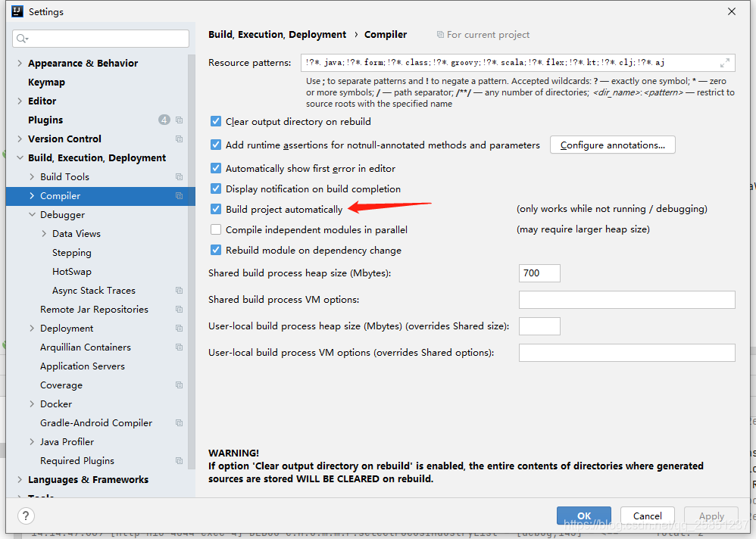The width and height of the screenshot is (756, 539).
Task: Click the Apply button
Action: [x=711, y=516]
